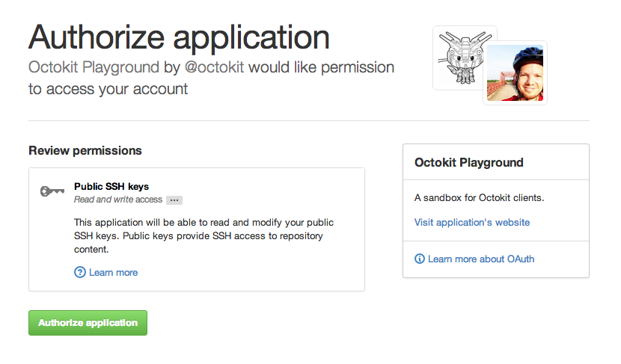Viewport: 621px width, 364px height.
Task: Click the user profile photo avatar
Action: [515, 73]
